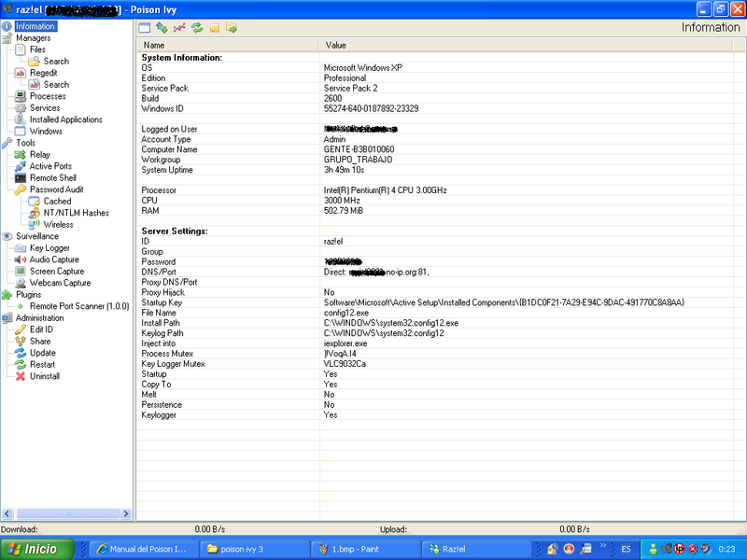Click the Name column header
The width and height of the screenshot is (747, 560).
(228, 45)
